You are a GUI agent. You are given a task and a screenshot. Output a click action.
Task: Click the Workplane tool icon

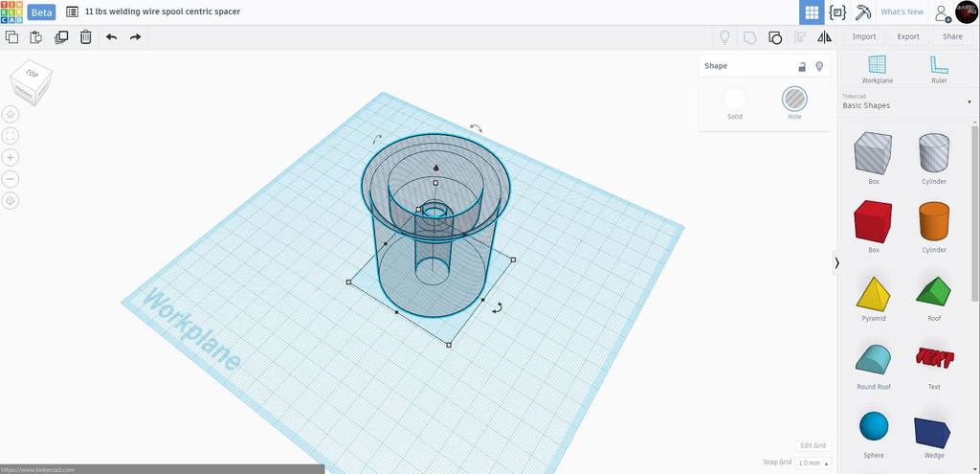pyautogui.click(x=877, y=68)
